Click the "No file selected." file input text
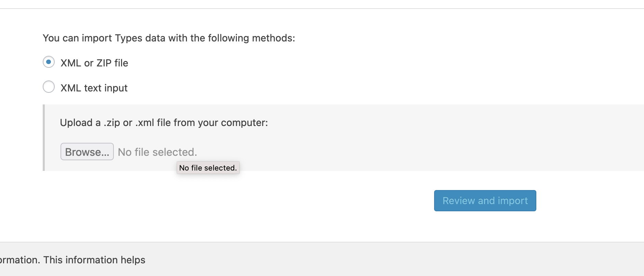644x276 pixels. 158,152
